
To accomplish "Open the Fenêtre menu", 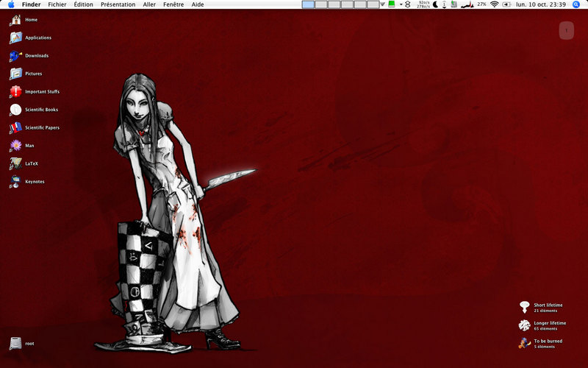I will click(x=173, y=4).
